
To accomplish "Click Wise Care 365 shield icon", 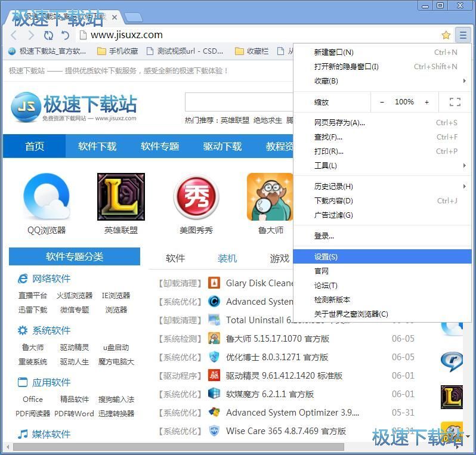I will 214,431.
